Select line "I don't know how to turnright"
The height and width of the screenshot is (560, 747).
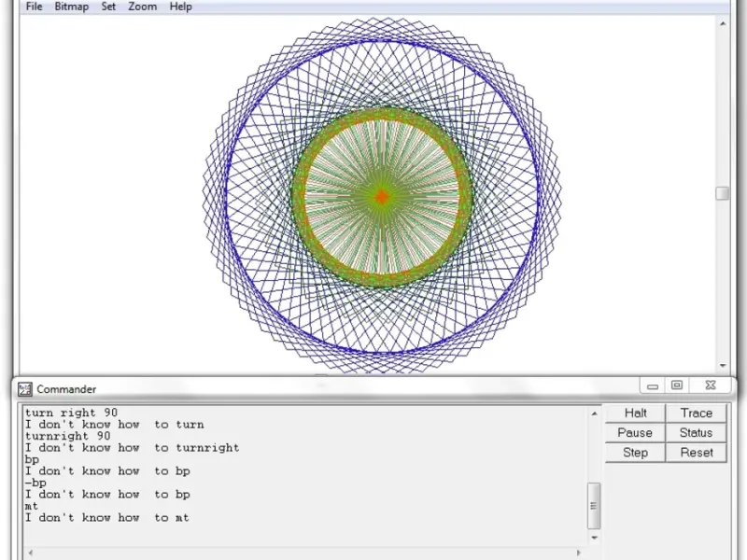132,448
